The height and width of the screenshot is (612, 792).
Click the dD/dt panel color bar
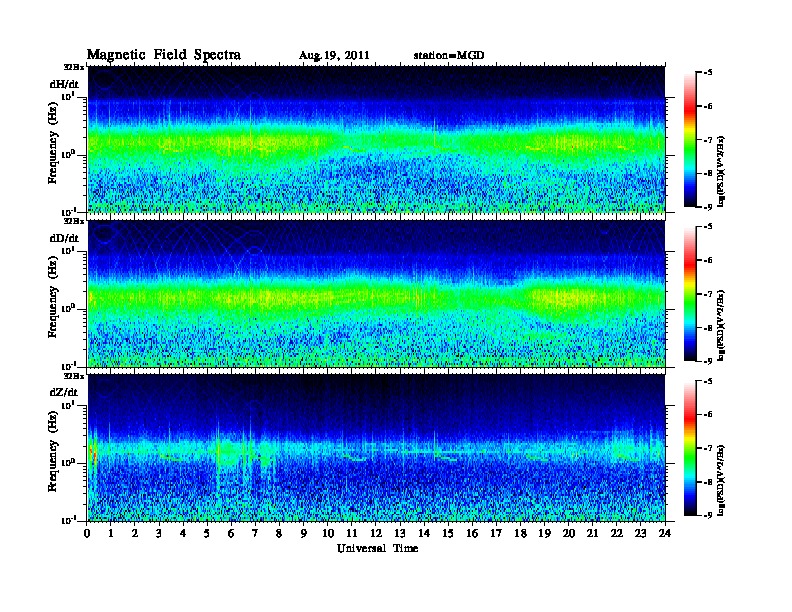(x=690, y=294)
